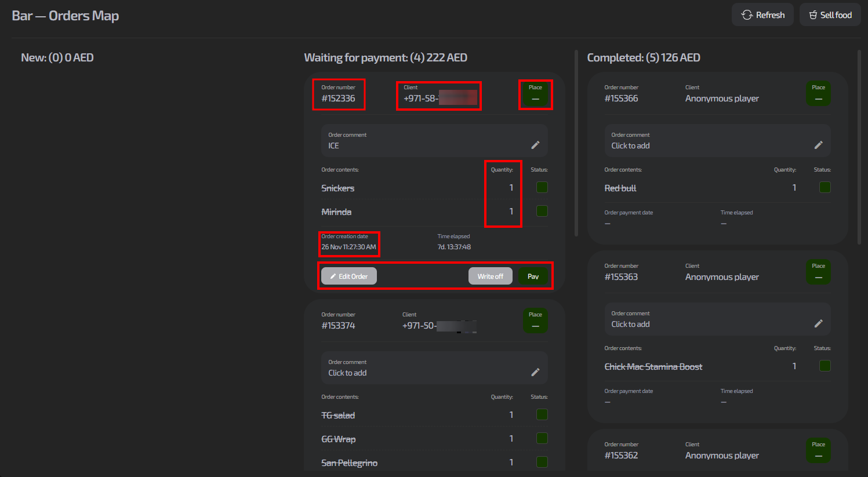Toggle TG salad status checkbox
Image resolution: width=868 pixels, height=477 pixels.
542,414
